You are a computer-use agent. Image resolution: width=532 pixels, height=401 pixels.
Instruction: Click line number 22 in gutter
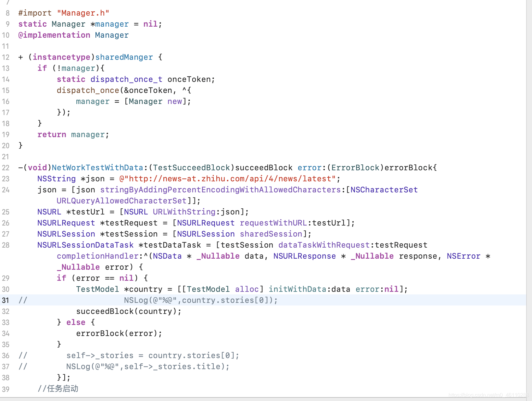tap(6, 168)
